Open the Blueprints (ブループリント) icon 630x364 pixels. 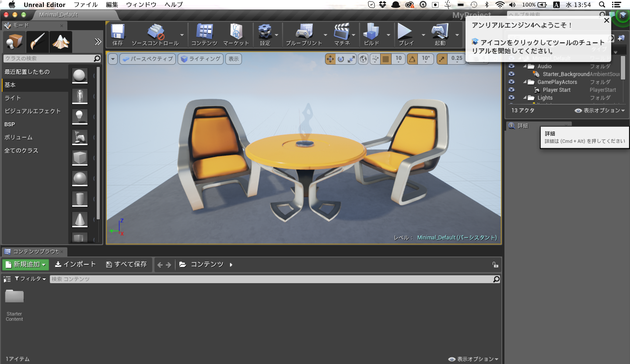[x=304, y=35]
